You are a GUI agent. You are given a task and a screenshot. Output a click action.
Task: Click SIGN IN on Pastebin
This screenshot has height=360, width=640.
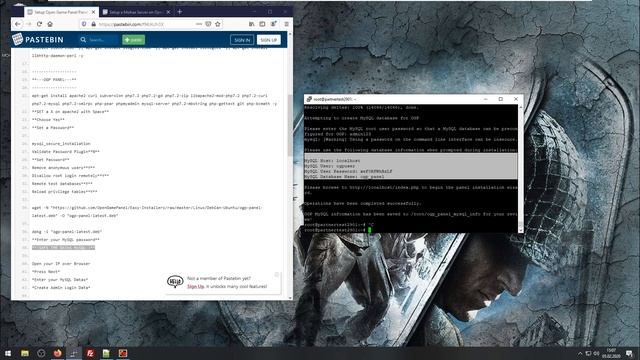click(242, 40)
